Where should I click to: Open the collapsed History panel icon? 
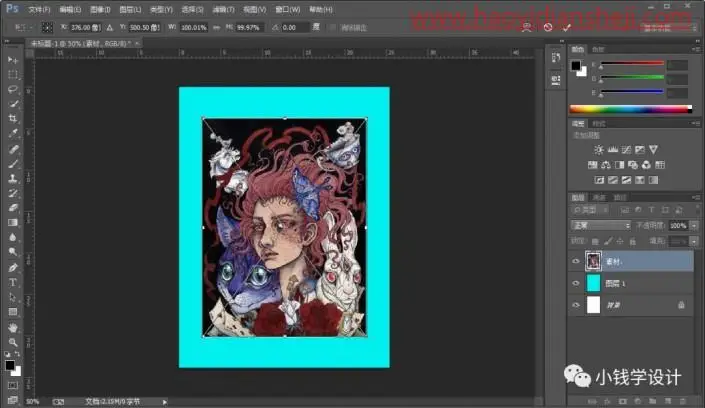556,58
